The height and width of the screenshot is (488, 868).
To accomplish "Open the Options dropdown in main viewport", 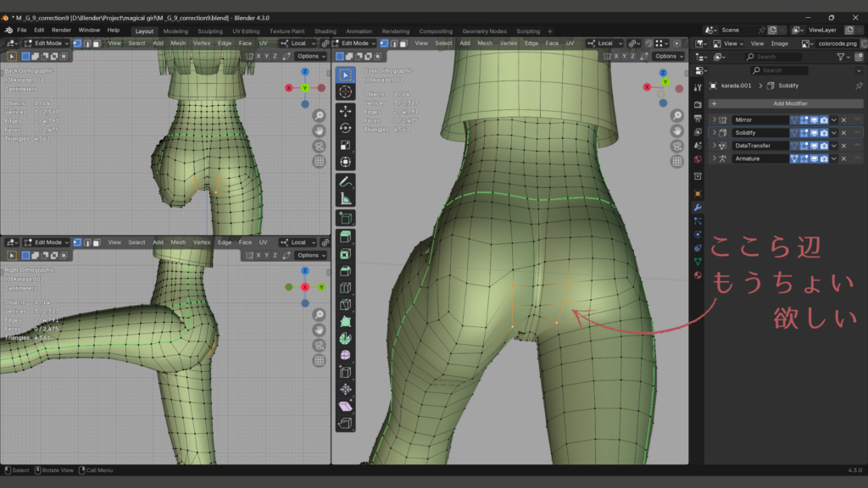I will [x=667, y=56].
